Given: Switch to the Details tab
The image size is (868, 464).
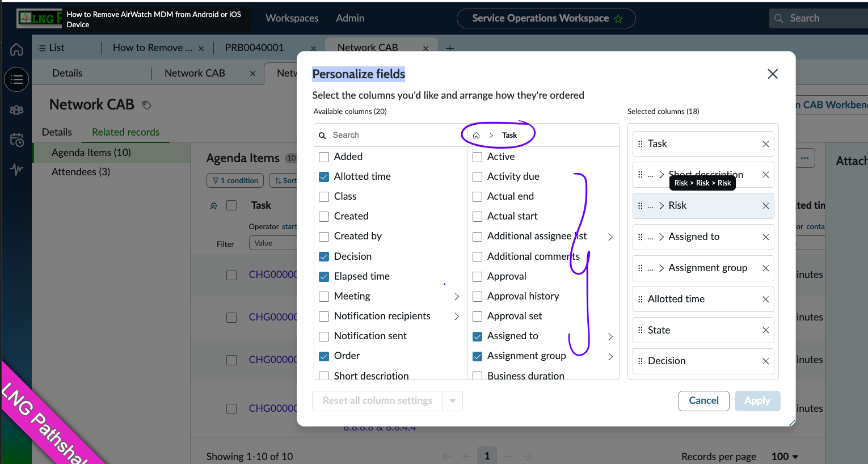Looking at the screenshot, I should [57, 132].
